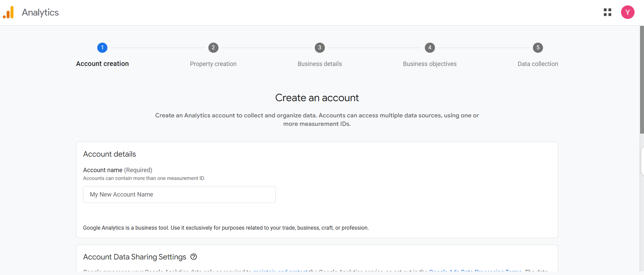Select step 4 circle icon
This screenshot has width=644, height=275.
click(430, 48)
